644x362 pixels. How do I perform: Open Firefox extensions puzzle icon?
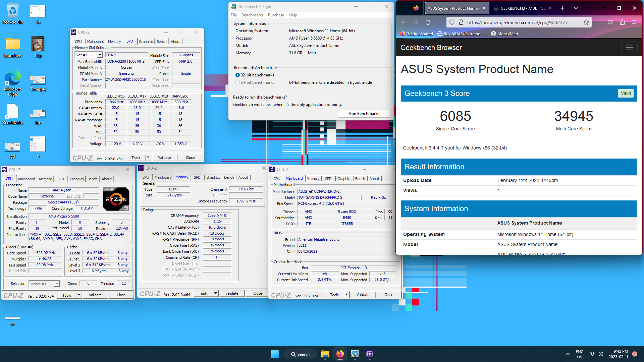pyautogui.click(x=622, y=22)
